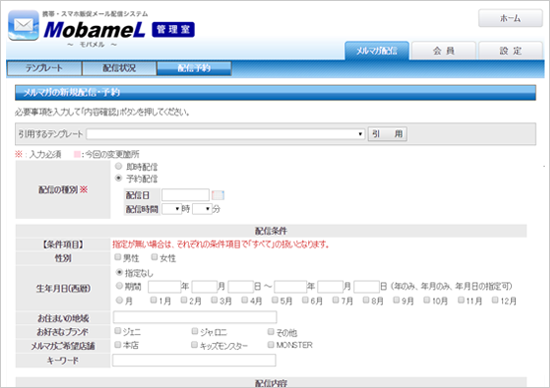
Task: Click the end day field for 期間
Action: pos(367,287)
